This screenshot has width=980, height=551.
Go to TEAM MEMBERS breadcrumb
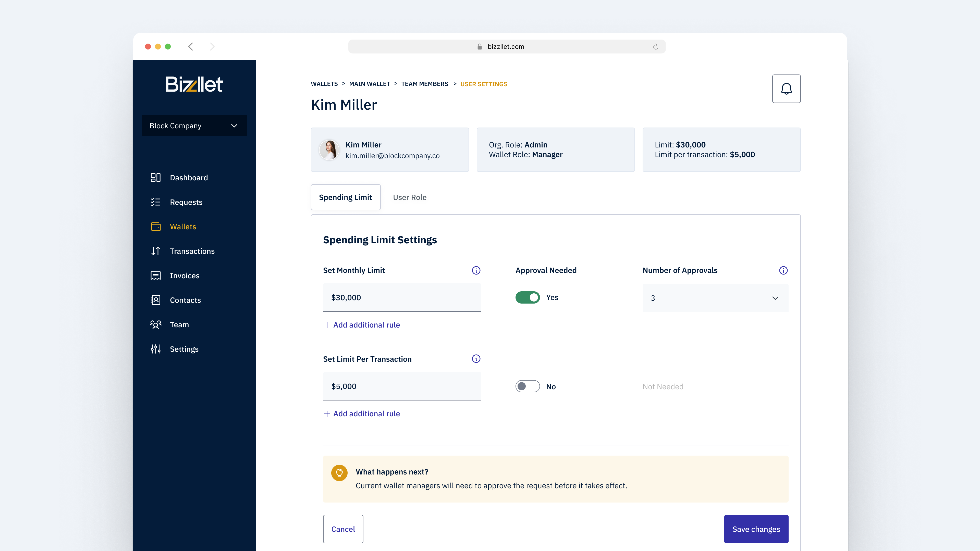[425, 84]
